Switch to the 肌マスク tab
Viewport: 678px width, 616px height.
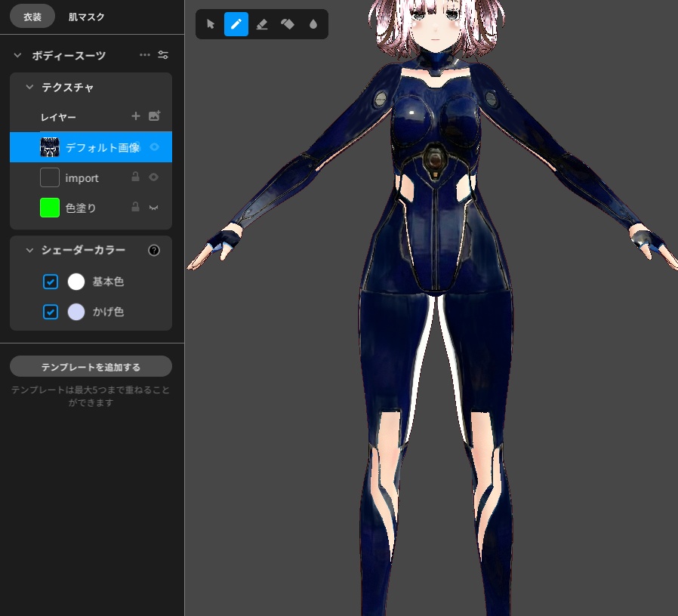[x=87, y=17]
